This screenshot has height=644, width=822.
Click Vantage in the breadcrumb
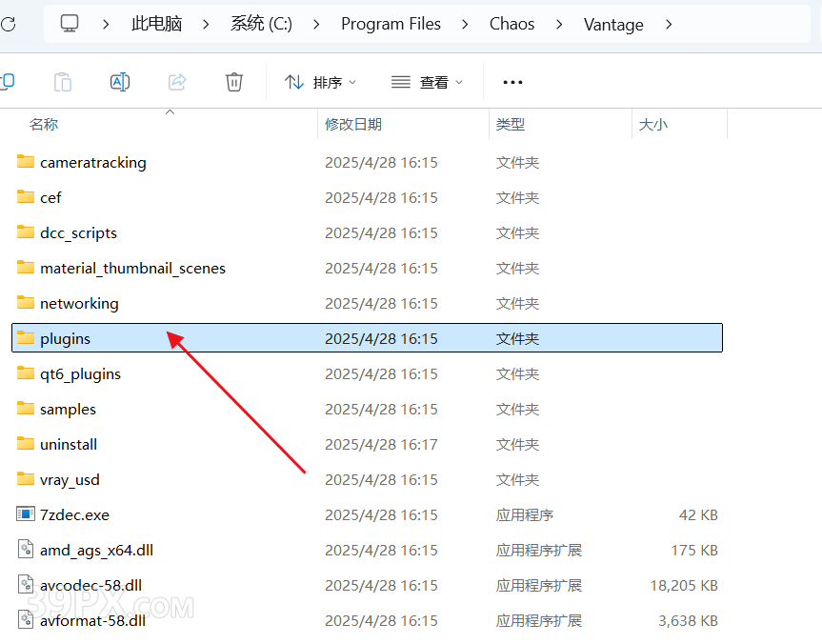point(613,25)
